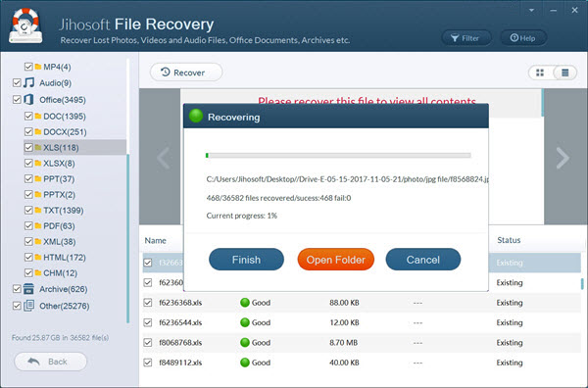Toggle the Office(3495) checkbox
This screenshot has height=388, width=588.
[17, 99]
